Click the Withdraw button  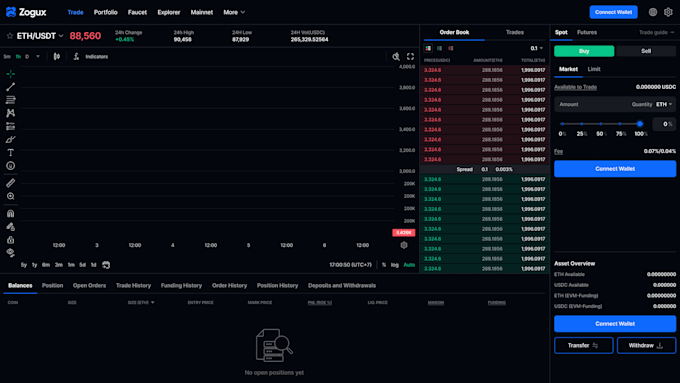(x=646, y=345)
